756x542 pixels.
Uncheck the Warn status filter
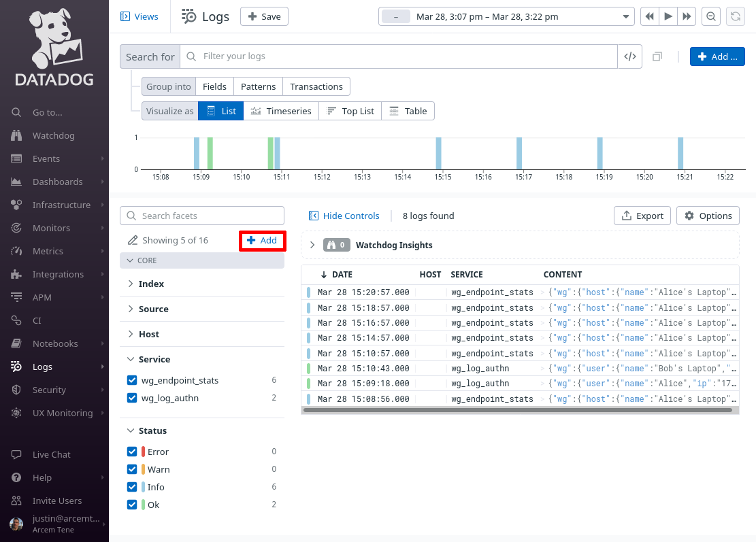point(132,469)
